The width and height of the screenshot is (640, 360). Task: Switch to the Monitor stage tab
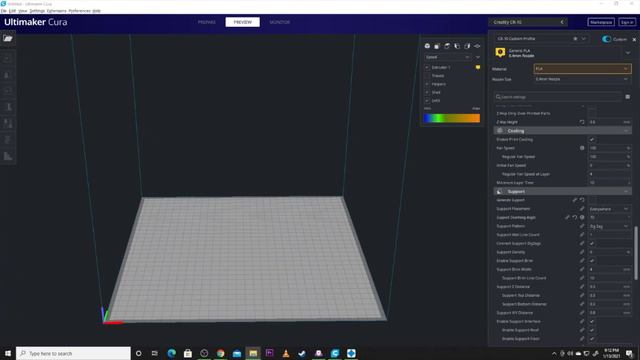tap(280, 22)
